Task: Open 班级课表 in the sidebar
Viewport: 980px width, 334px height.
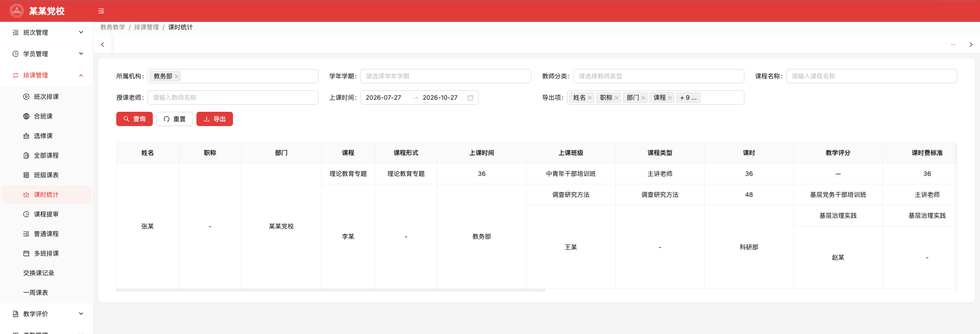Action: pos(46,175)
